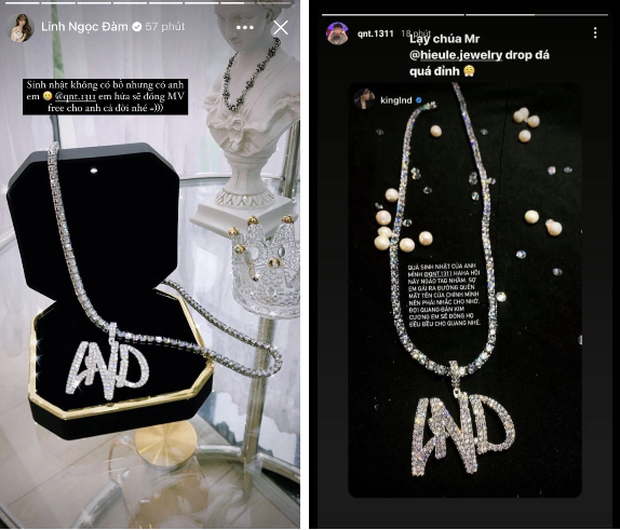Select second progress segment of qnt.1311 story
The width and height of the screenshot is (620, 530).
coord(537,15)
